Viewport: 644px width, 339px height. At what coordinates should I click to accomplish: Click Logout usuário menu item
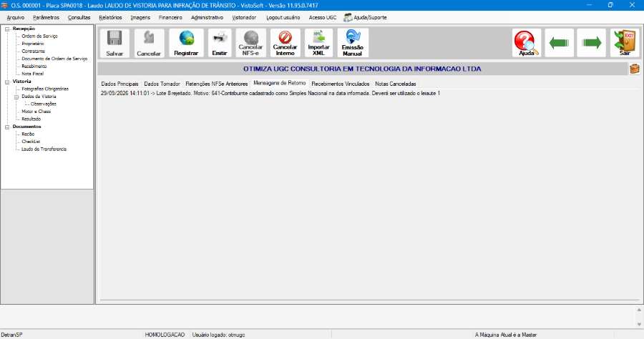(283, 18)
